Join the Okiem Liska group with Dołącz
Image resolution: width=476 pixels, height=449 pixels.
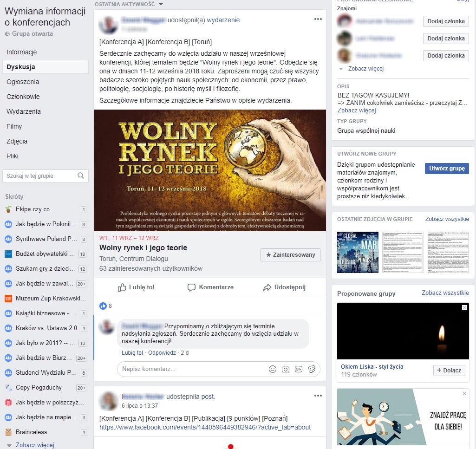(449, 371)
